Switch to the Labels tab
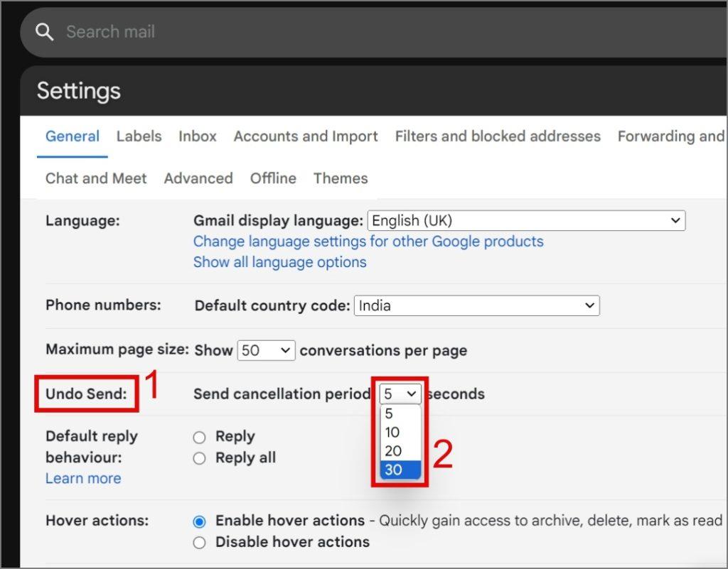728x569 pixels. click(139, 136)
